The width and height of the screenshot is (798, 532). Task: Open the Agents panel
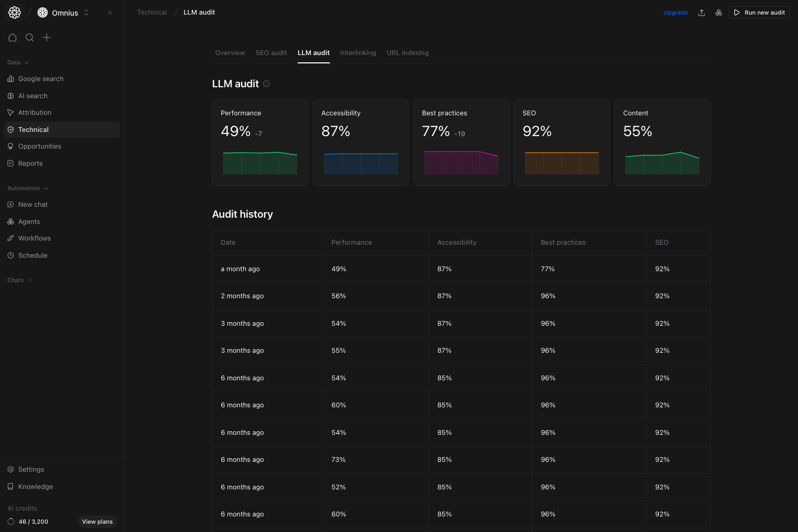(x=29, y=221)
